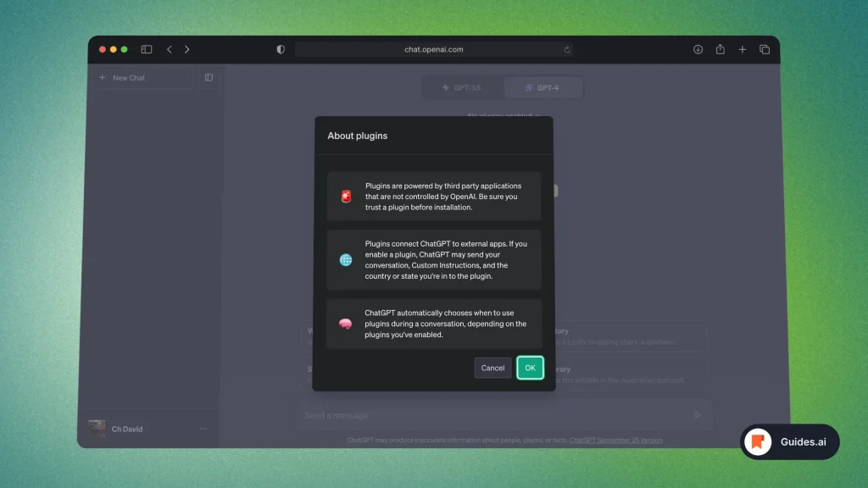Click the Guides.ai bookmark logo icon
868x488 pixels.
click(758, 441)
